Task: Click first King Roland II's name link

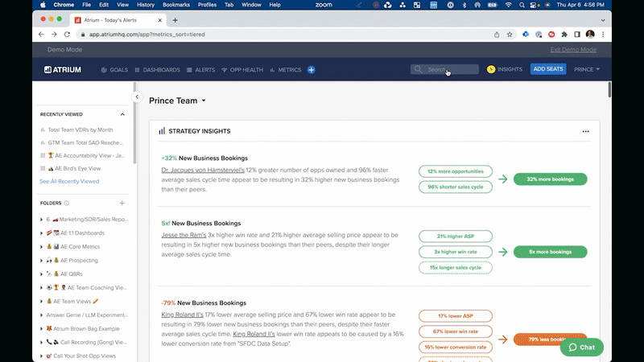Action: tap(183, 315)
